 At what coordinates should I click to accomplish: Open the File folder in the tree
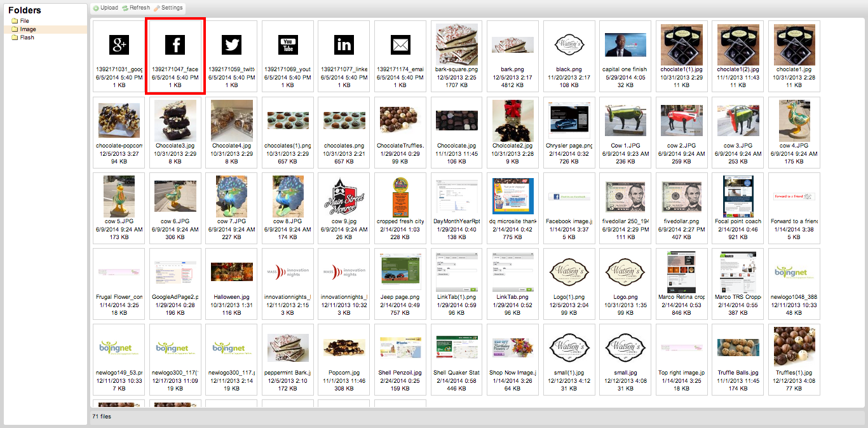(25, 21)
